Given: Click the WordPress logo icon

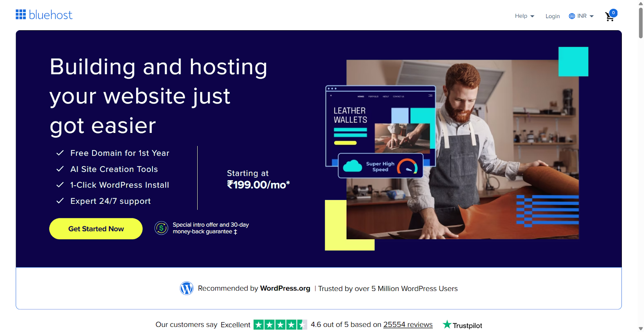Looking at the screenshot, I should (186, 288).
